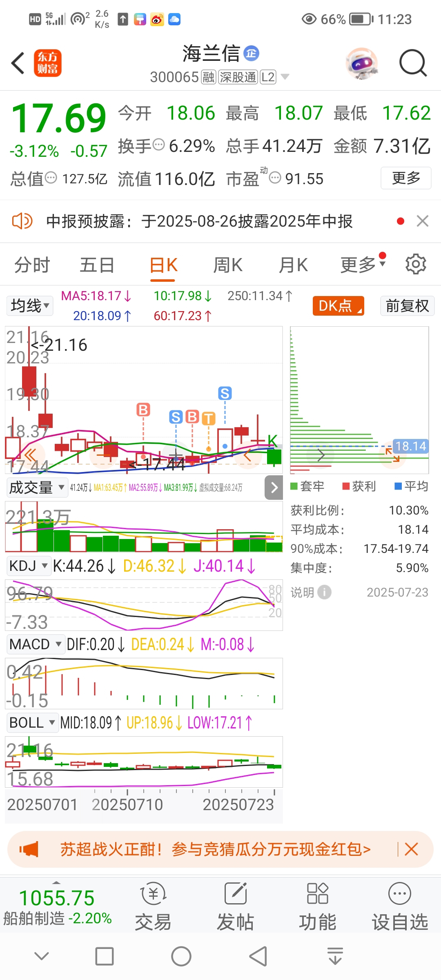Expand the 成交量 indicator dropdown
Screen dimensions: 441x980
pos(37,488)
